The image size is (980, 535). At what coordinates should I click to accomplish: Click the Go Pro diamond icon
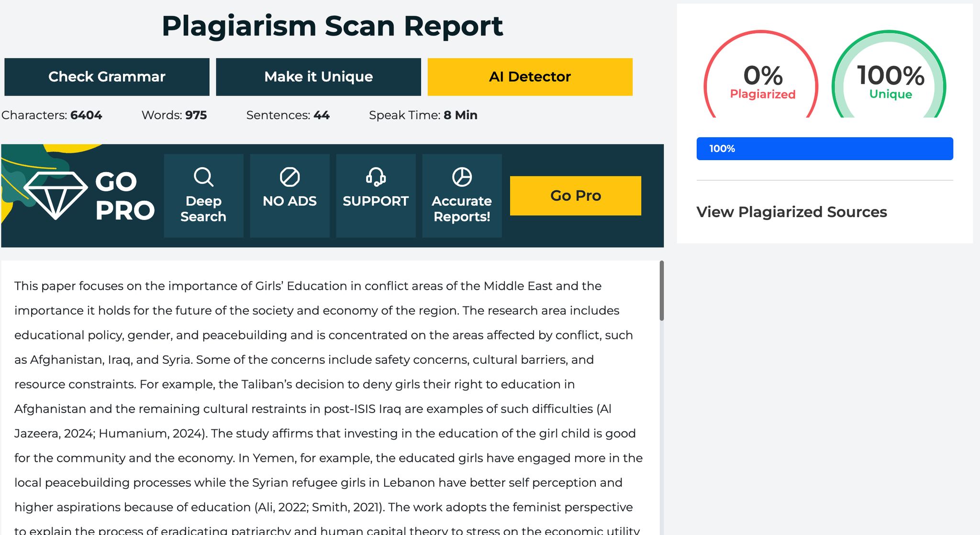[56, 195]
